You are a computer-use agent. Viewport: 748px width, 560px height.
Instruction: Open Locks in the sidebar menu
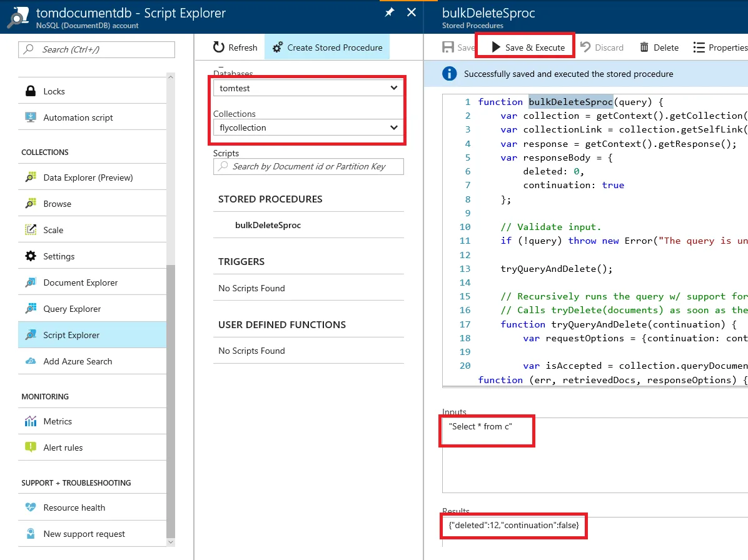[x=92, y=91]
